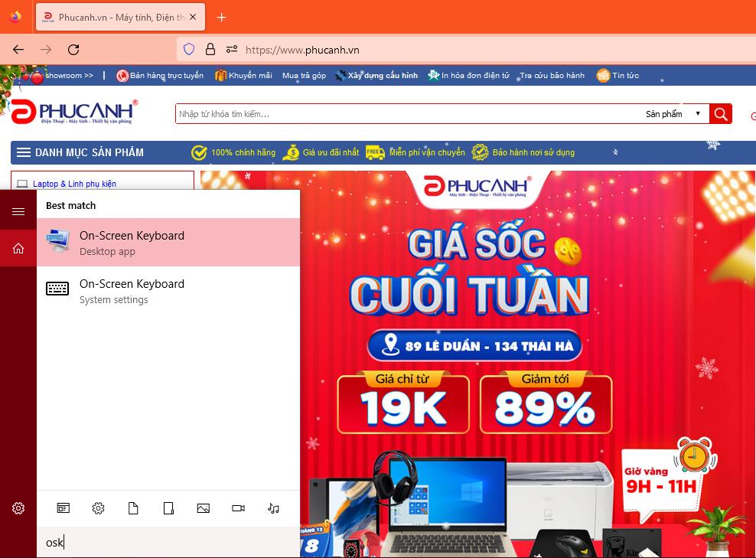Open On-Screen Keyboard System settings result
Viewport: 756px width, 558px height.
[x=168, y=291]
